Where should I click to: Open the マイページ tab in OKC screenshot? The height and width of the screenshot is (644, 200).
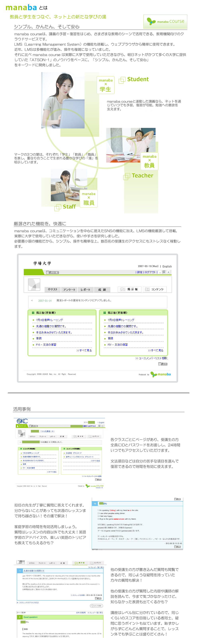[x=22, y=426]
